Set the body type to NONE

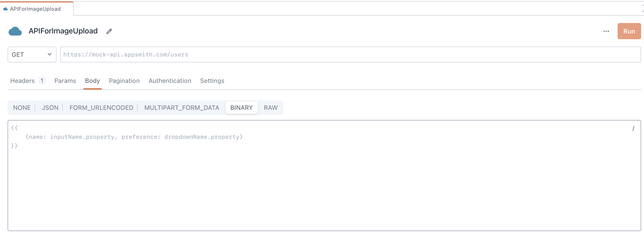(22, 107)
